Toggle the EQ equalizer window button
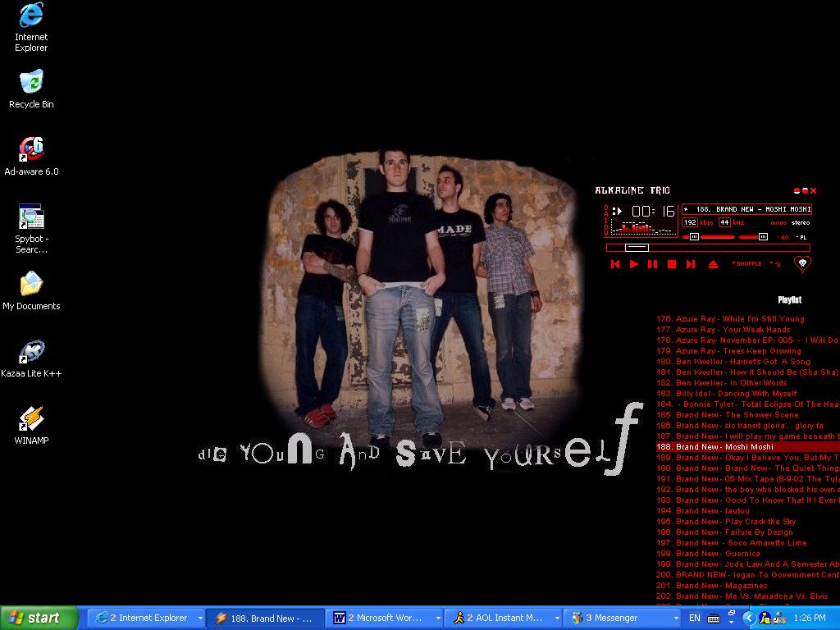 [x=784, y=237]
